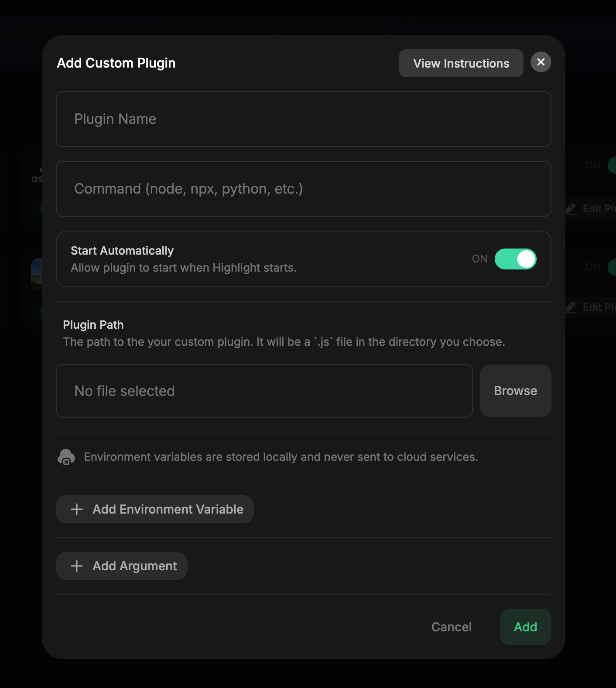Screen dimensions: 616x688
Task: Browse for the plugin path file
Action: pos(515,391)
